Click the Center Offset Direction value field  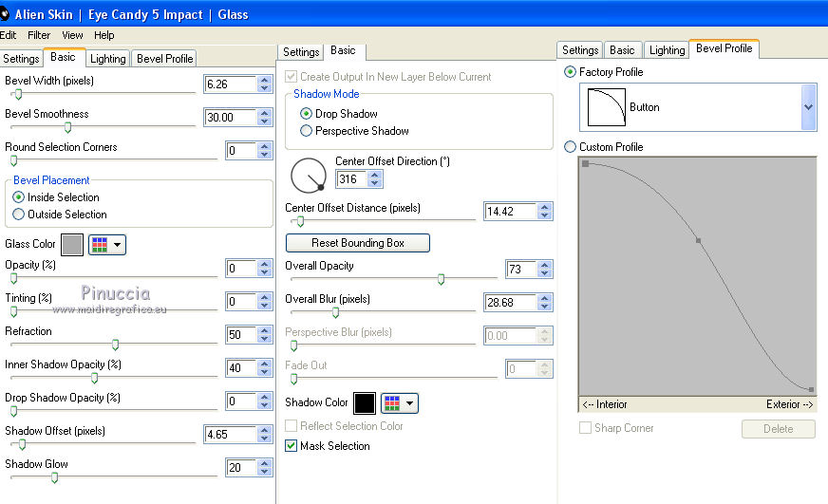pos(351,179)
